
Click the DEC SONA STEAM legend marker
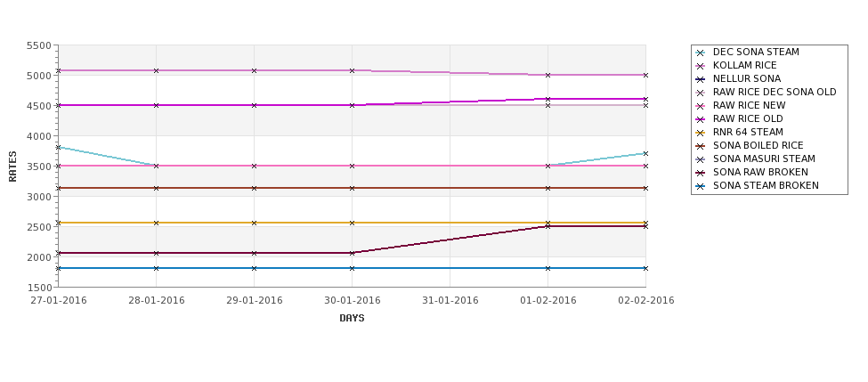tap(701, 53)
